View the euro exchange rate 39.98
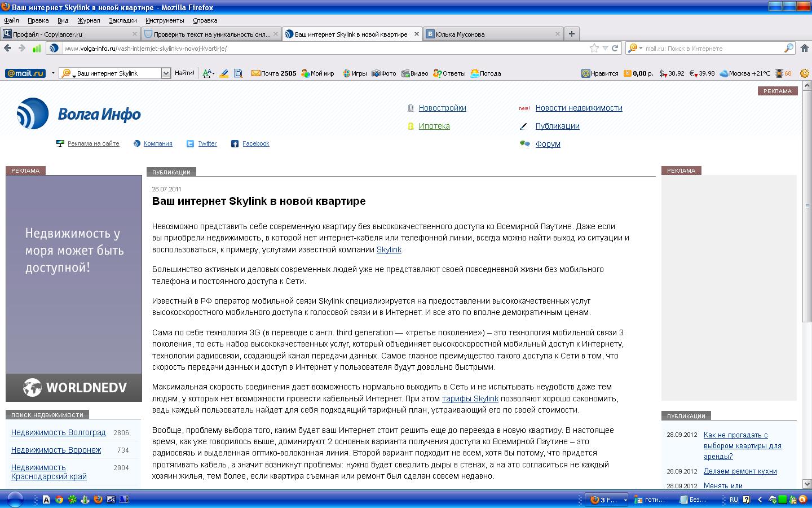The width and height of the screenshot is (812, 508). coord(702,73)
